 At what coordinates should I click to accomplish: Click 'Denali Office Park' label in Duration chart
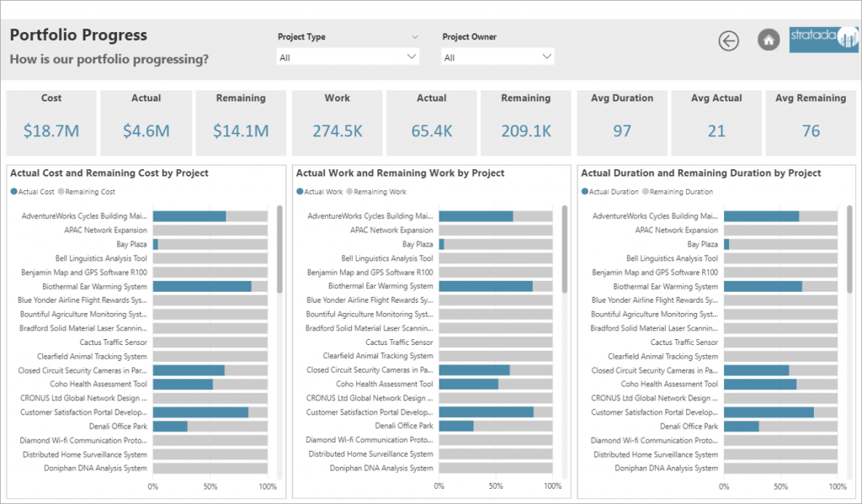click(689, 426)
